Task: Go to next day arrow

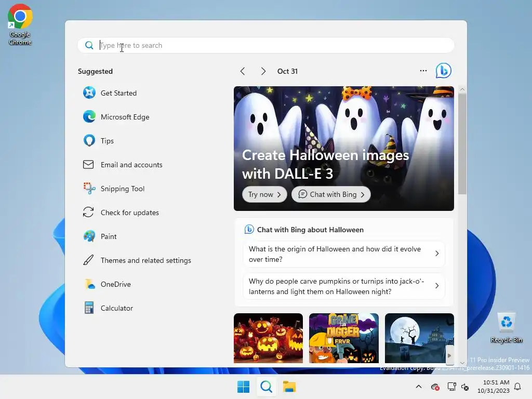Action: tap(263, 71)
